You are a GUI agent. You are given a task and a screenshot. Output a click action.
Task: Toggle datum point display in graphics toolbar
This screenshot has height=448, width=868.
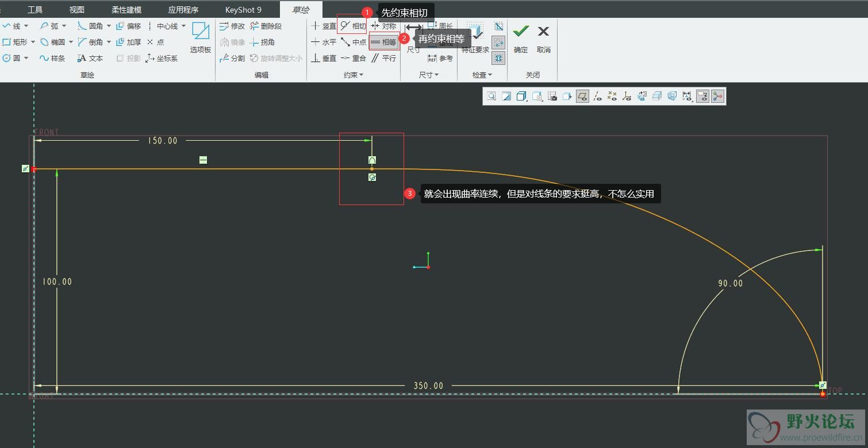(612, 96)
